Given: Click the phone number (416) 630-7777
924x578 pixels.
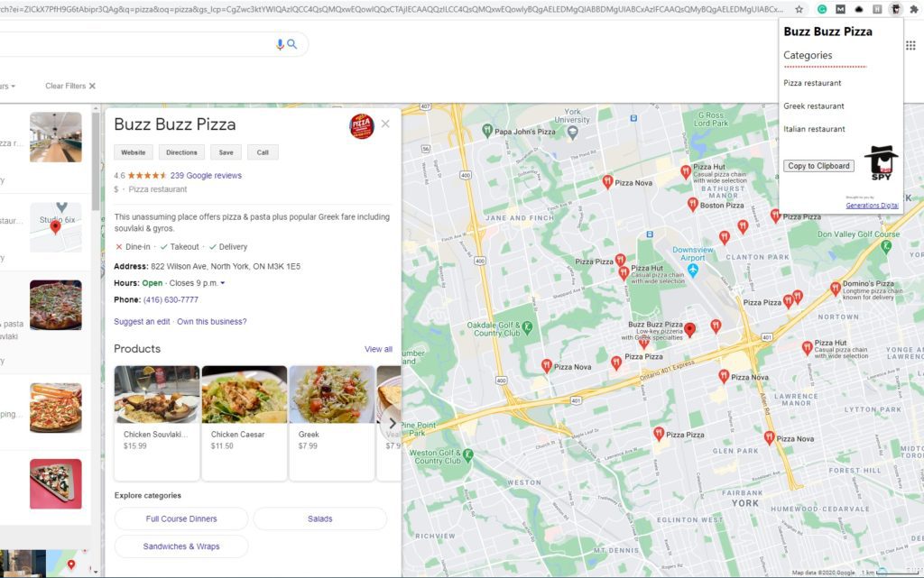Looking at the screenshot, I should 171,299.
